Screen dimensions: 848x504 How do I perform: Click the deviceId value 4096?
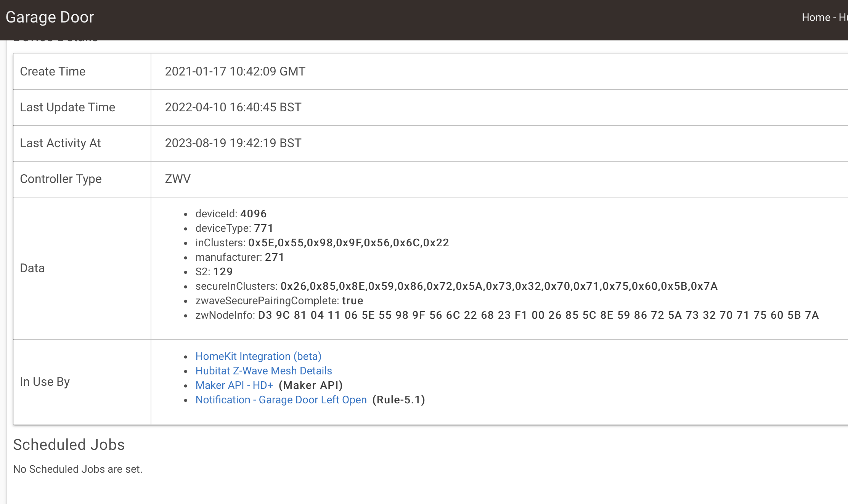[254, 213]
